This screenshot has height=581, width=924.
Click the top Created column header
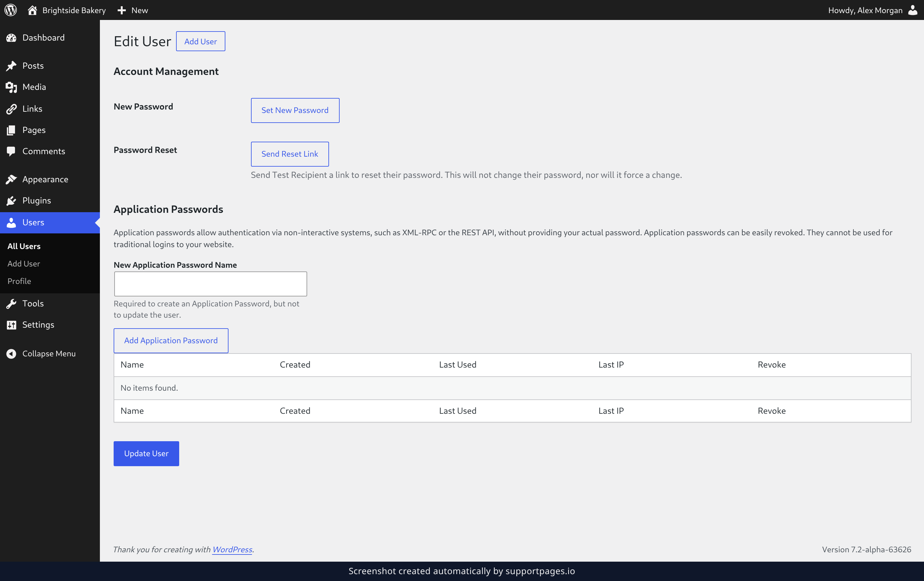click(295, 365)
